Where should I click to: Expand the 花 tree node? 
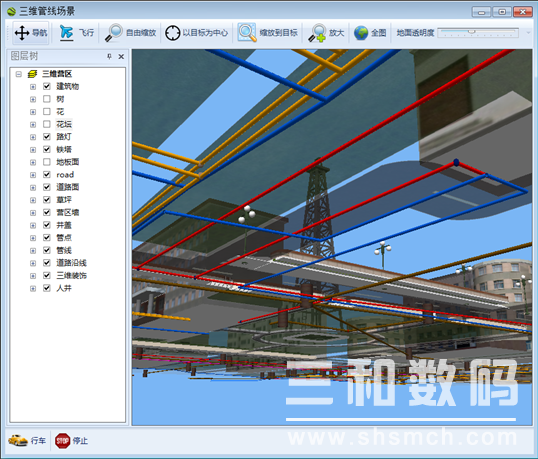click(x=33, y=112)
